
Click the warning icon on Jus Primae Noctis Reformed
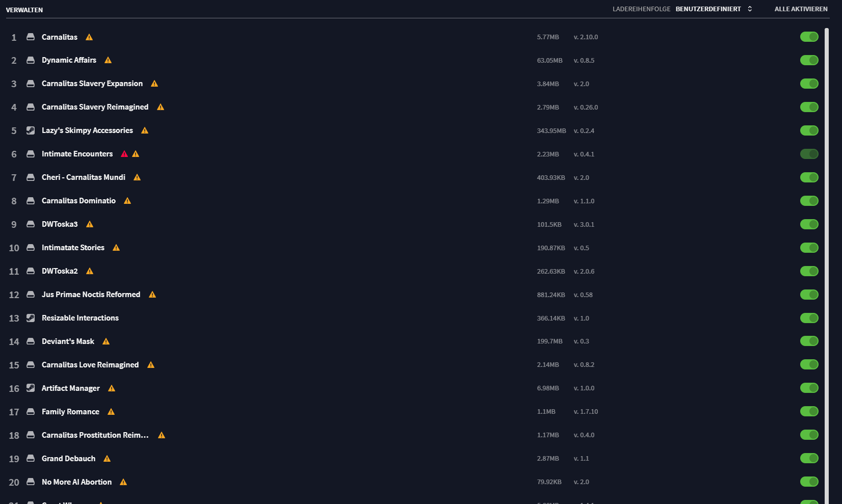click(x=152, y=295)
